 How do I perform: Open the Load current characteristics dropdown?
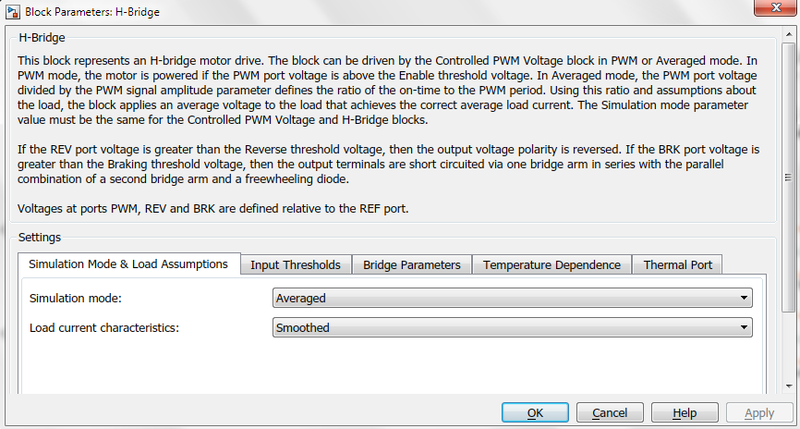click(x=512, y=327)
